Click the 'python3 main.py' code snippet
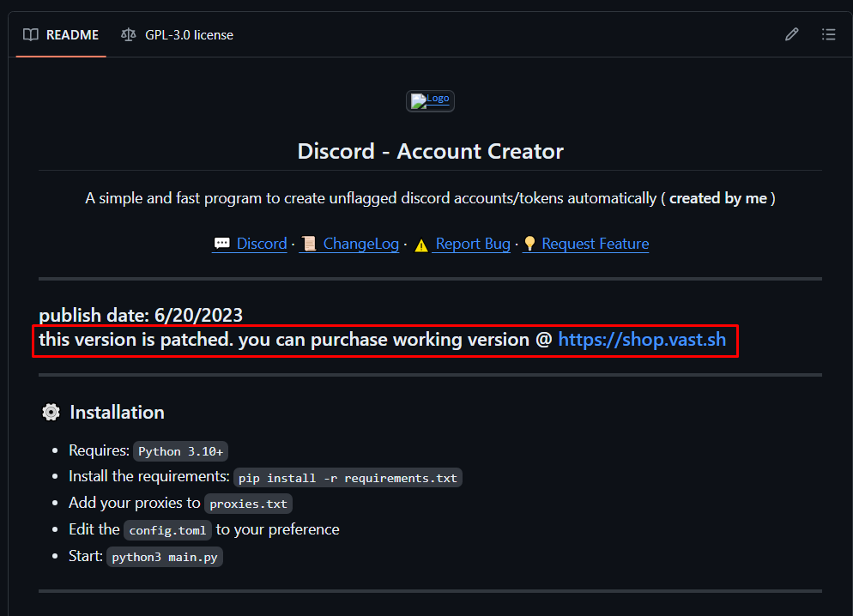The image size is (853, 616). (164, 557)
